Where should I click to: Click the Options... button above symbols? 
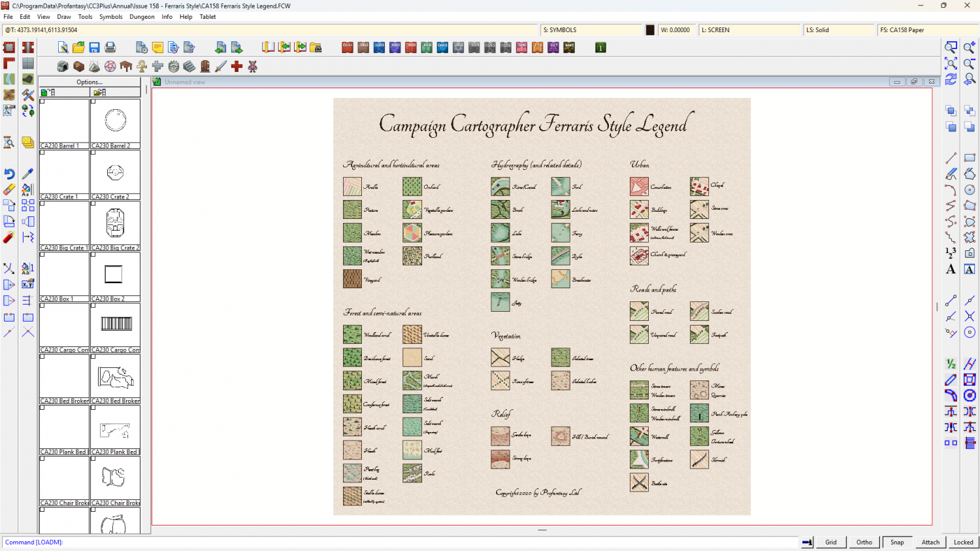90,82
